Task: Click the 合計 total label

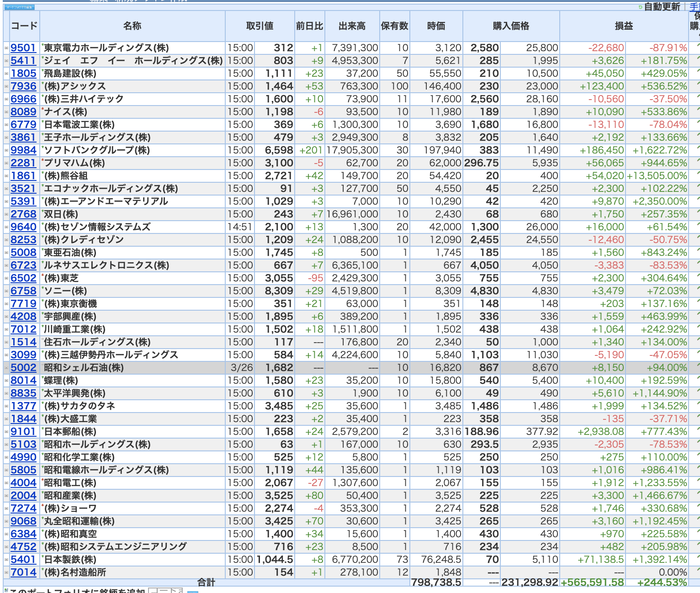Action: click(206, 582)
